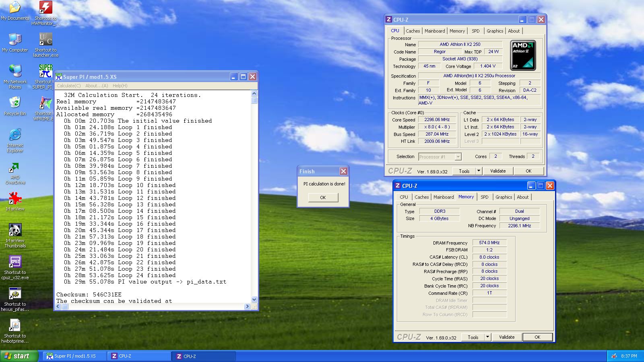644x362 pixels.
Task: Select the SPD tab in upper CPU-Z
Action: tap(476, 31)
